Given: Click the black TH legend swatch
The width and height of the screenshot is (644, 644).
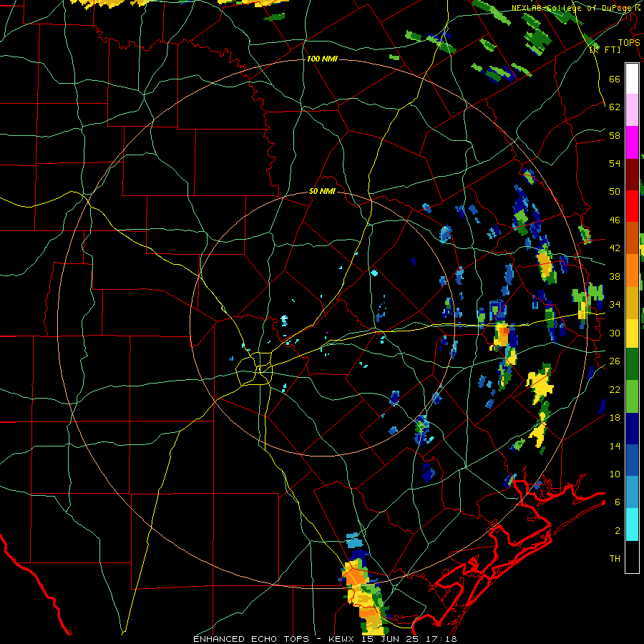Looking at the screenshot, I should pos(632,557).
